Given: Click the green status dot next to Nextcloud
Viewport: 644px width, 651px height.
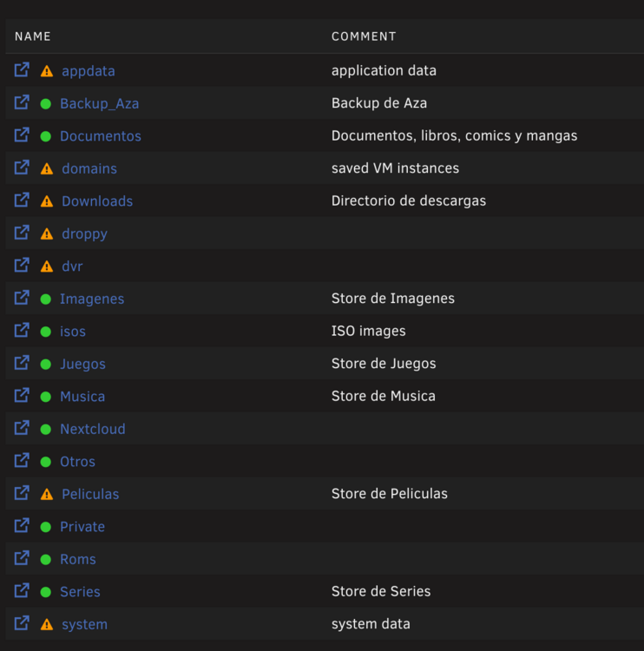Looking at the screenshot, I should (x=46, y=430).
